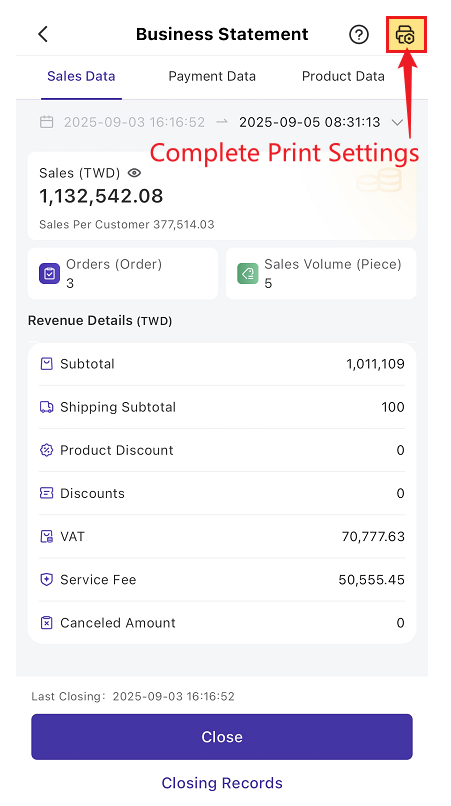Select the end date 2025-09-05 08:31:13
This screenshot has height=806, width=451.
point(310,122)
